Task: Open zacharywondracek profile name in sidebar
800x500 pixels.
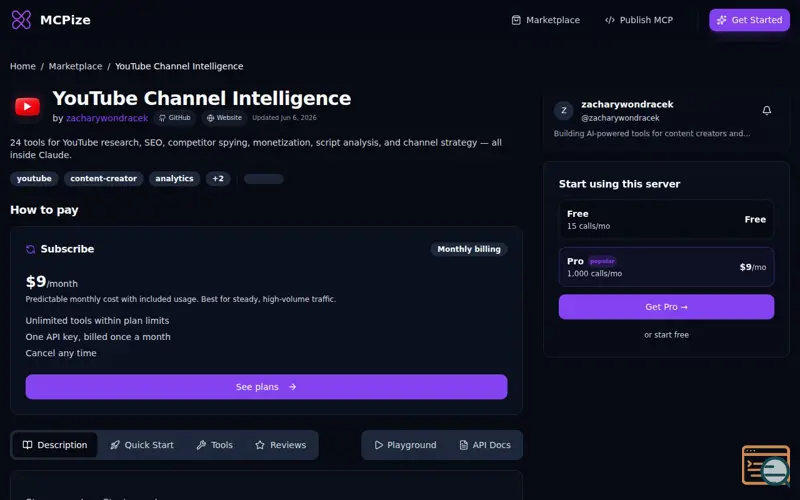Action: (627, 104)
